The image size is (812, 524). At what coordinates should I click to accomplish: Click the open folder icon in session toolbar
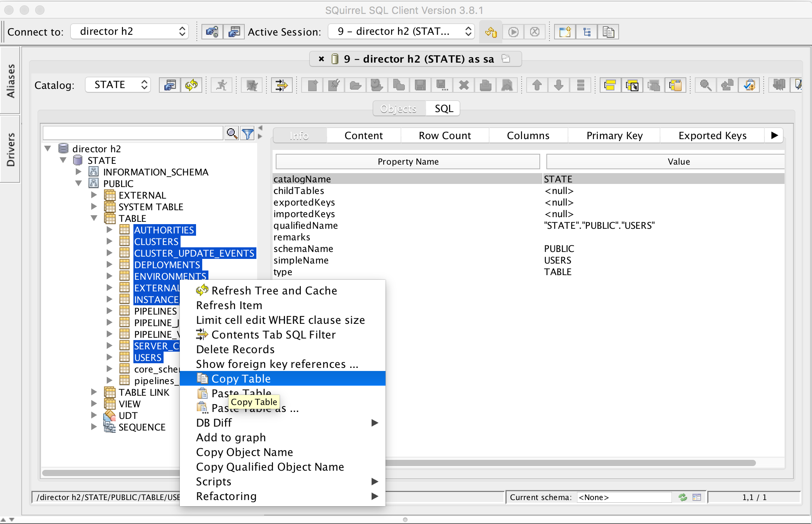pos(356,85)
